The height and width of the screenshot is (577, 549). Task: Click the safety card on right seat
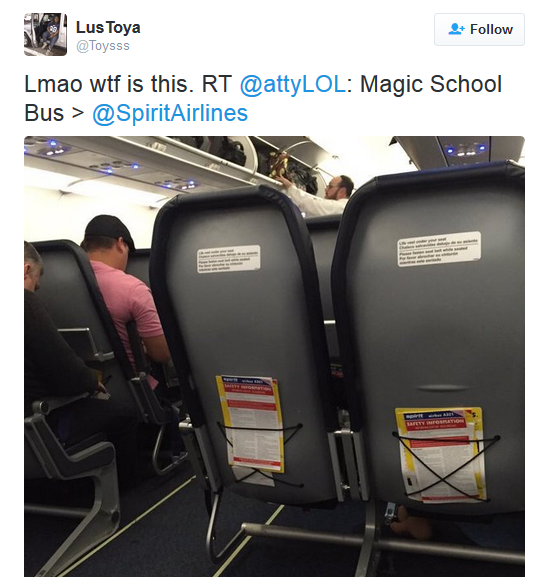[x=441, y=454]
